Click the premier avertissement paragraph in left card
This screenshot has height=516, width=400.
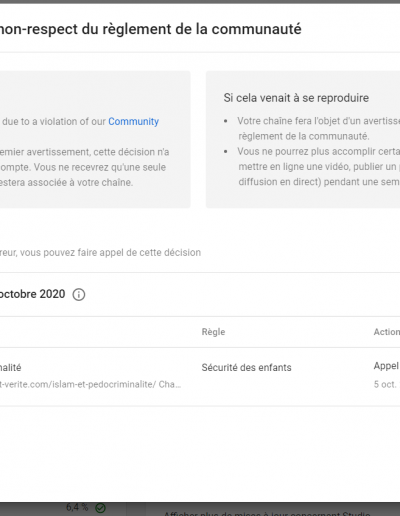pos(85,167)
